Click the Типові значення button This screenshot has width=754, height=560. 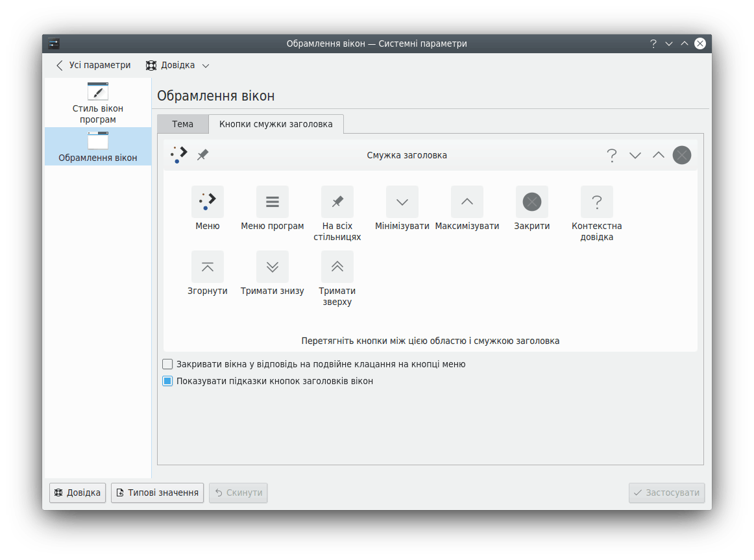click(157, 493)
